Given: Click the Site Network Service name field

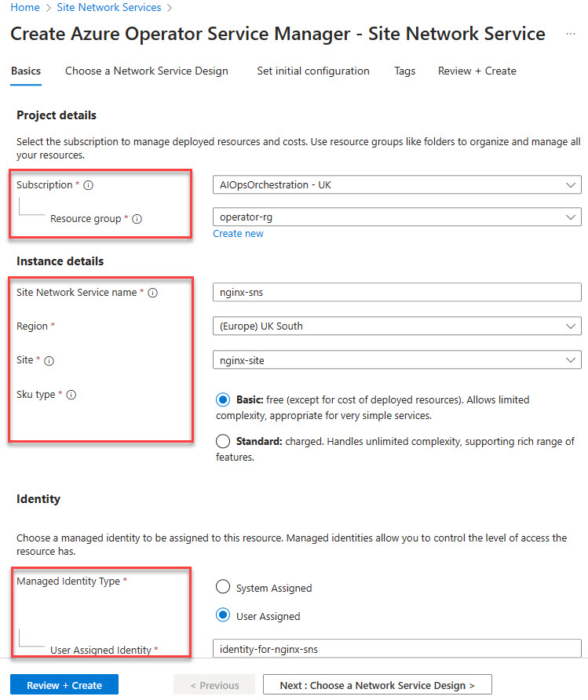Looking at the screenshot, I should [396, 293].
